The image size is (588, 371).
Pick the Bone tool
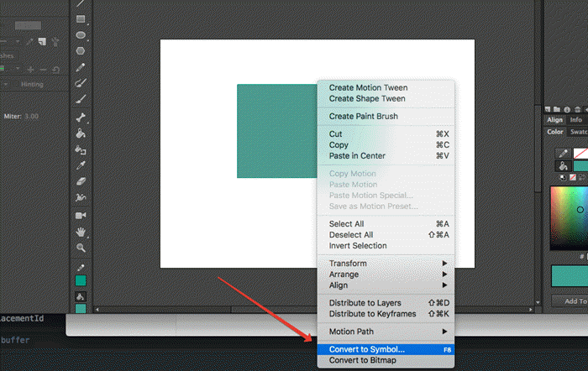point(81,118)
